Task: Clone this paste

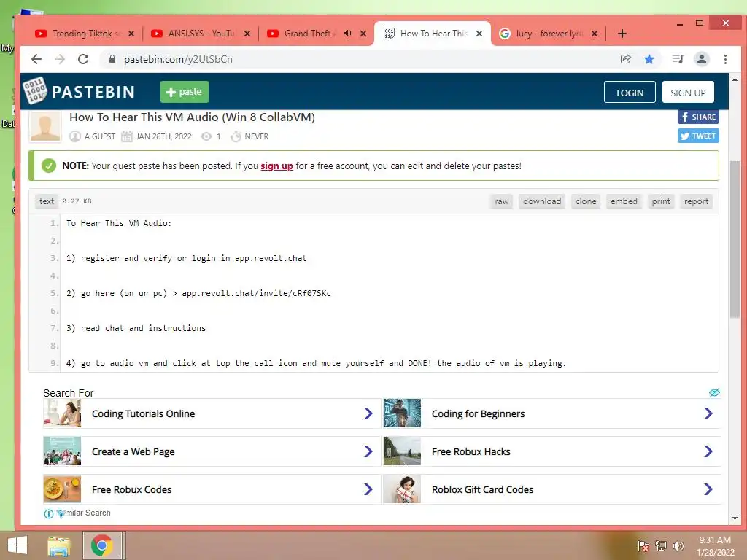Action: click(x=586, y=201)
